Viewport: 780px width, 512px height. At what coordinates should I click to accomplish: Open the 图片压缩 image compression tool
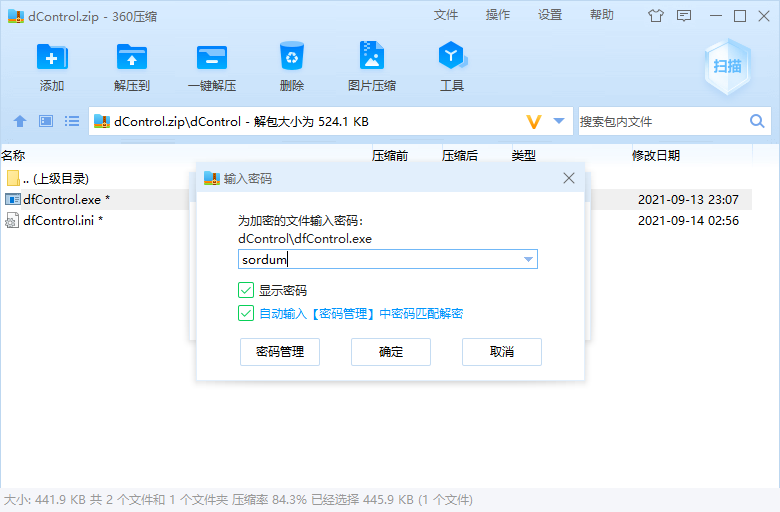(372, 56)
